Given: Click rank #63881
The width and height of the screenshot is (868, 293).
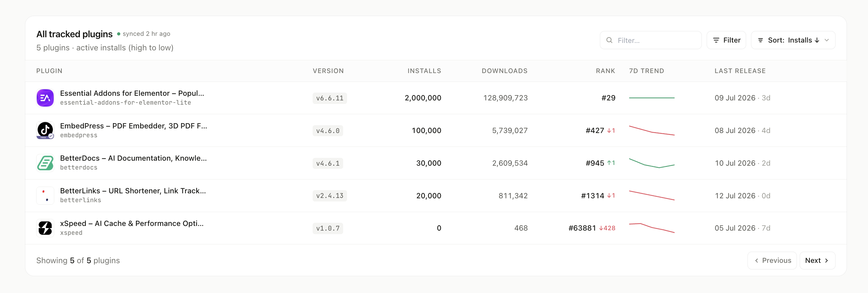Looking at the screenshot, I should [x=582, y=228].
